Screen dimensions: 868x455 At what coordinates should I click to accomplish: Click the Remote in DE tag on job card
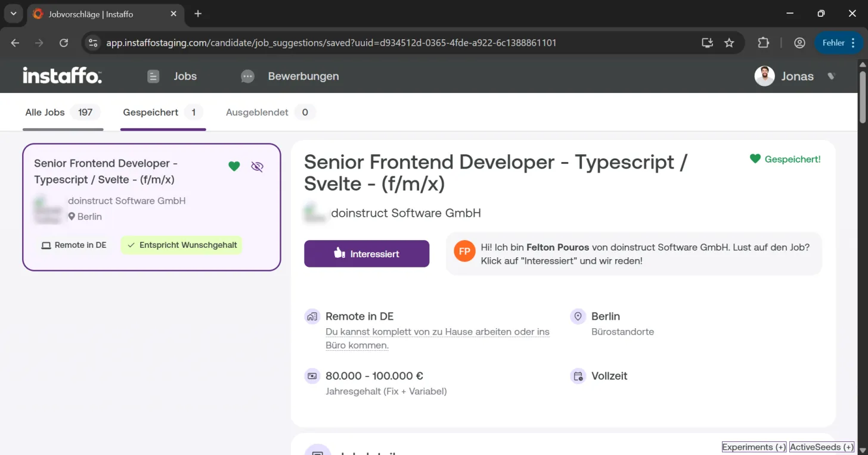(x=73, y=245)
